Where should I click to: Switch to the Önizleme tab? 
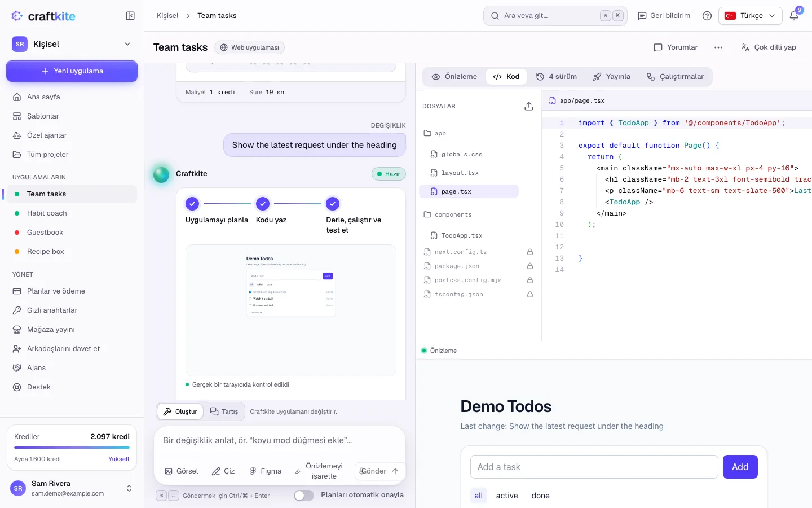tap(454, 77)
